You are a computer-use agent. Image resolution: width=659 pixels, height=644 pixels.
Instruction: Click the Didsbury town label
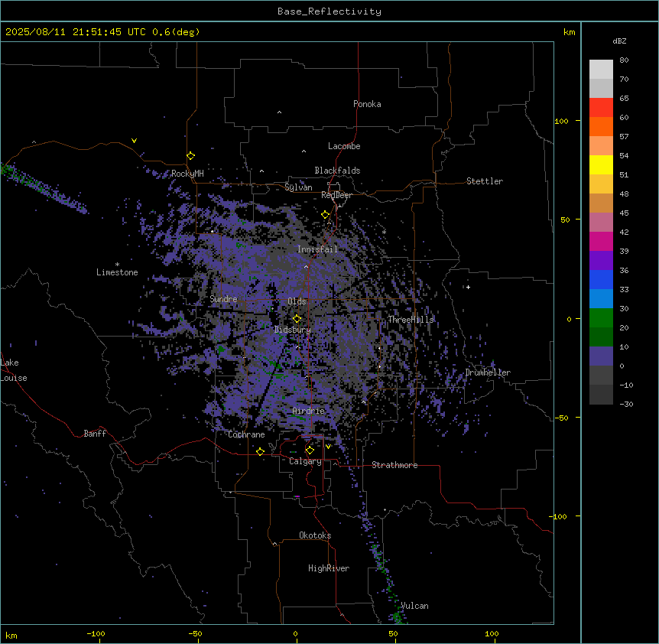(x=293, y=330)
